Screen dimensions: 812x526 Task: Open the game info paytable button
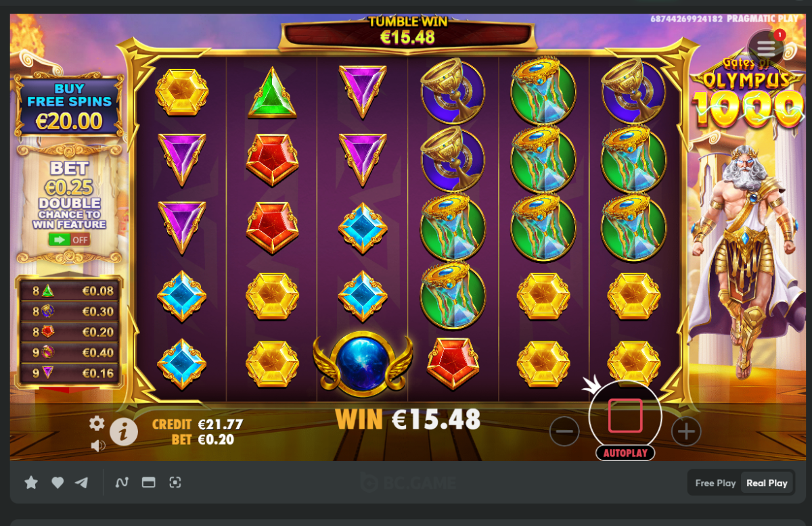point(123,431)
